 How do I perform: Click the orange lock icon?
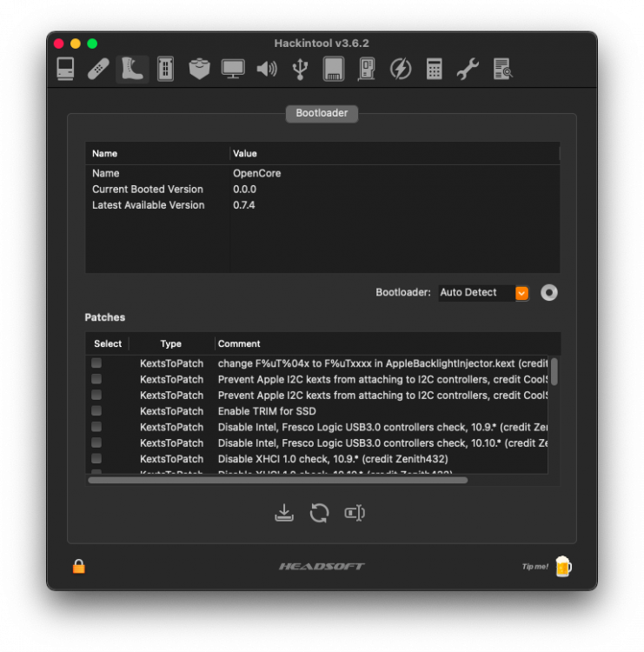[x=78, y=566]
